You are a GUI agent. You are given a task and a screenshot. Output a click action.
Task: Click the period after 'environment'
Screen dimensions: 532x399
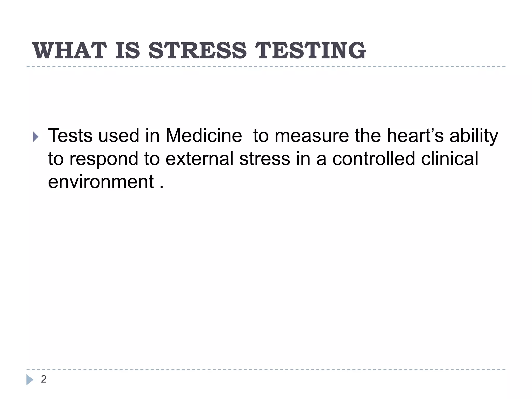(x=162, y=187)
